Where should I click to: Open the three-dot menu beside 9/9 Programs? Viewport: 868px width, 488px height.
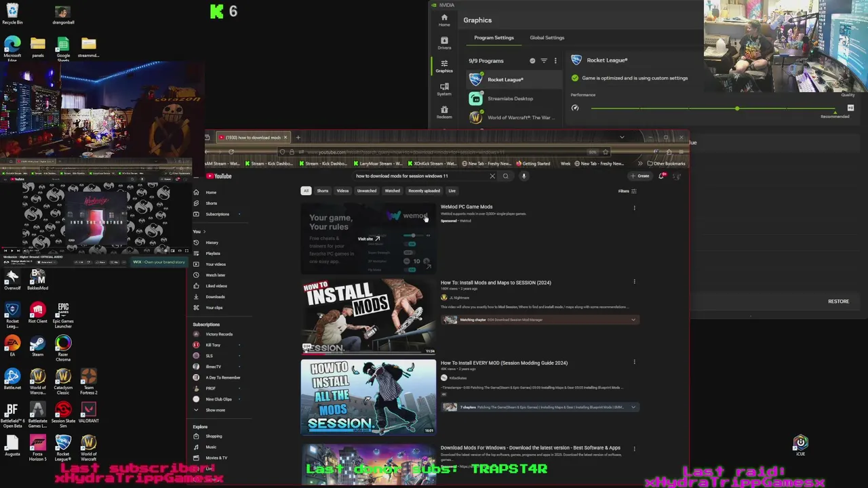click(x=555, y=61)
